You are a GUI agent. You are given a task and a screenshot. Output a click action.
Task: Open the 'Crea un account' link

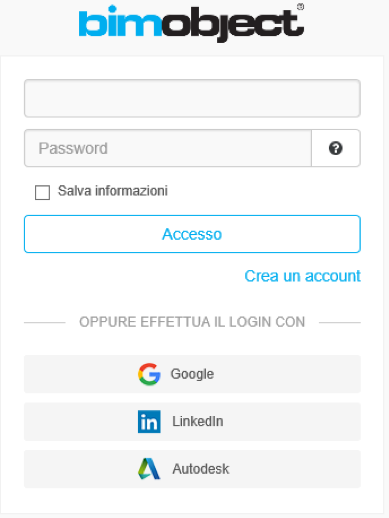(x=302, y=276)
